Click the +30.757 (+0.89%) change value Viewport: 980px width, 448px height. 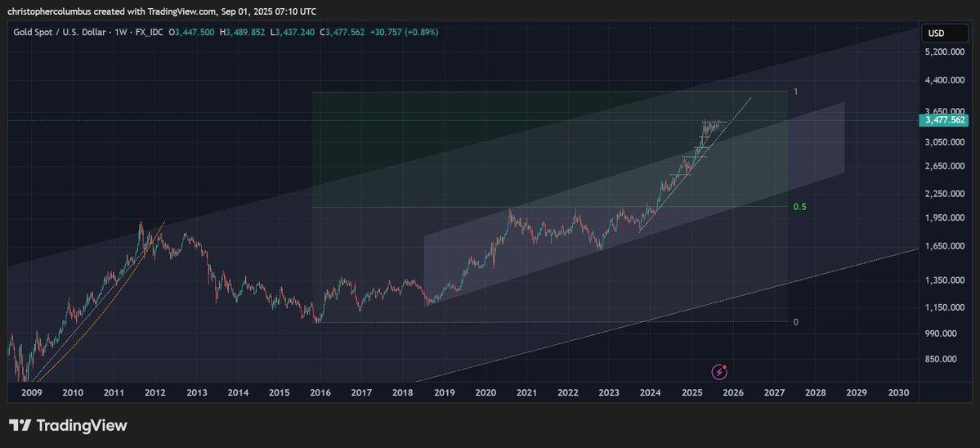[x=405, y=33]
